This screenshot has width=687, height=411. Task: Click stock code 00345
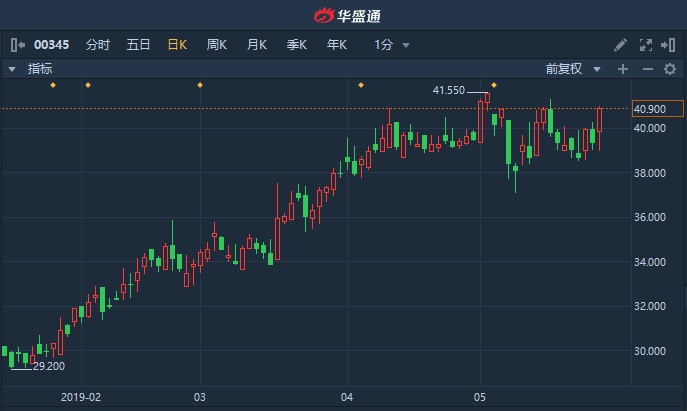point(51,45)
